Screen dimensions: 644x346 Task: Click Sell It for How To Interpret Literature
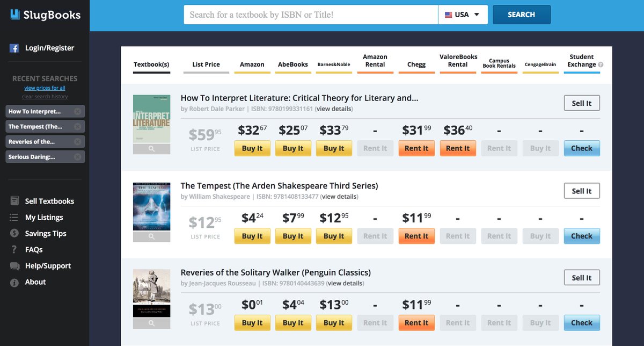[x=582, y=103]
